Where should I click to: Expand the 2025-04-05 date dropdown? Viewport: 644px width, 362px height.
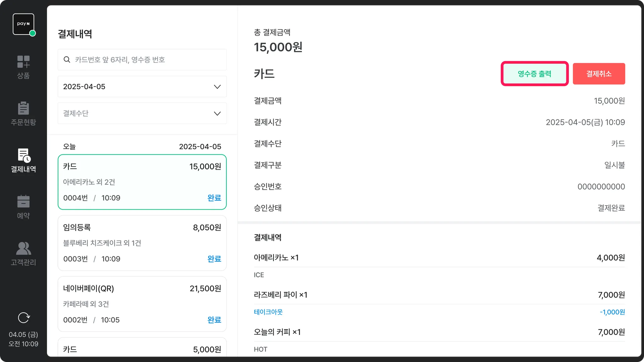pos(142,87)
